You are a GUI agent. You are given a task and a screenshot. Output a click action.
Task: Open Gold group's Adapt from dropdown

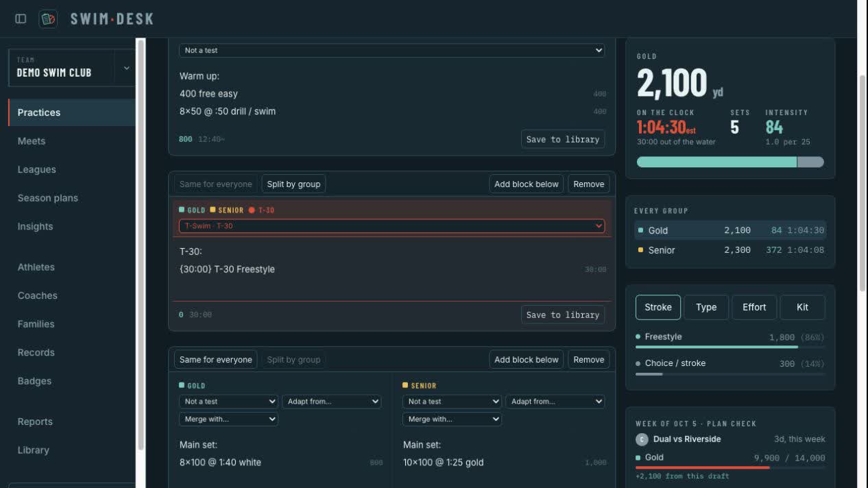click(x=332, y=402)
